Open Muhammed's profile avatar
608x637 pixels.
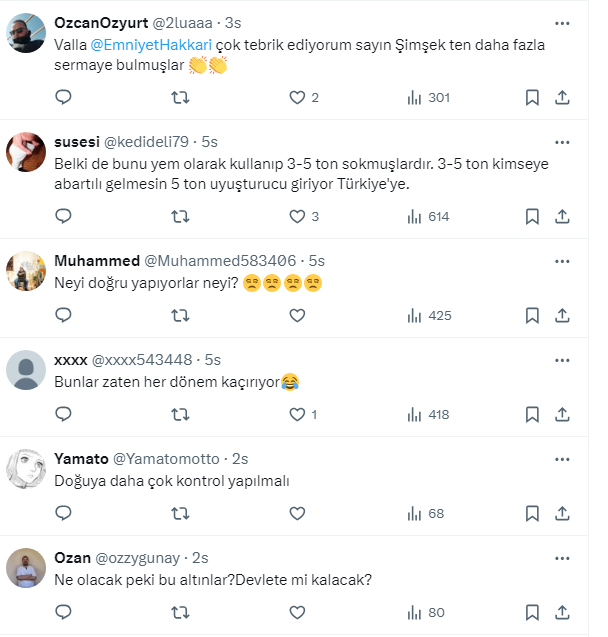point(26,271)
